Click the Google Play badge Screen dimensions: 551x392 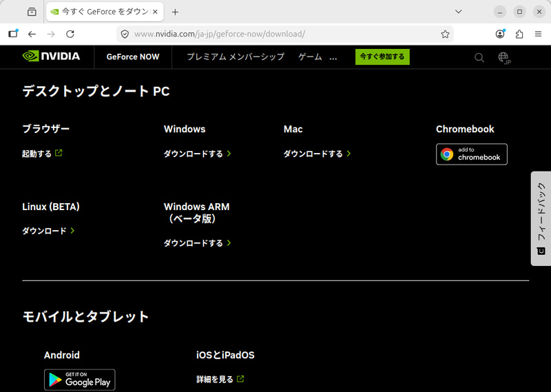(x=80, y=380)
